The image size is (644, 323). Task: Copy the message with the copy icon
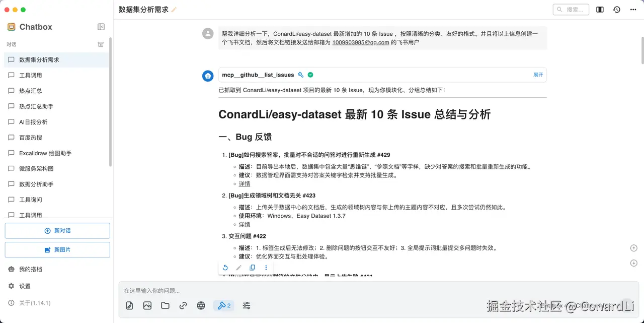point(253,268)
